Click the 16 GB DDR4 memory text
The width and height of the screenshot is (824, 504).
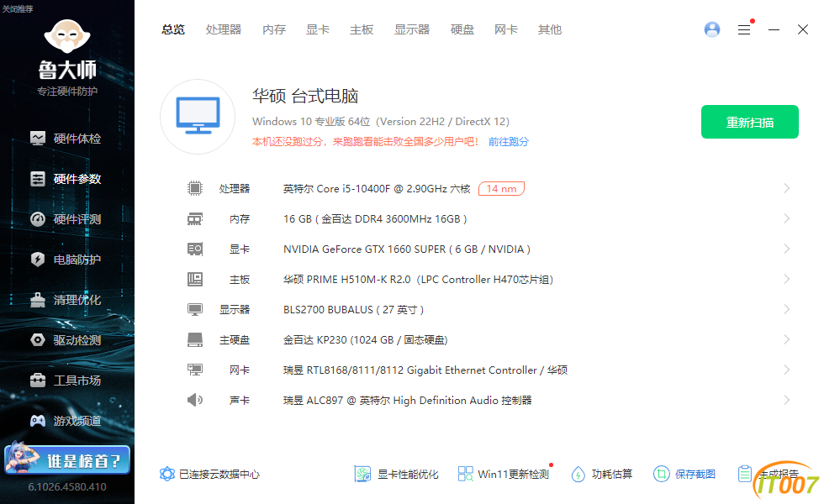(x=375, y=219)
